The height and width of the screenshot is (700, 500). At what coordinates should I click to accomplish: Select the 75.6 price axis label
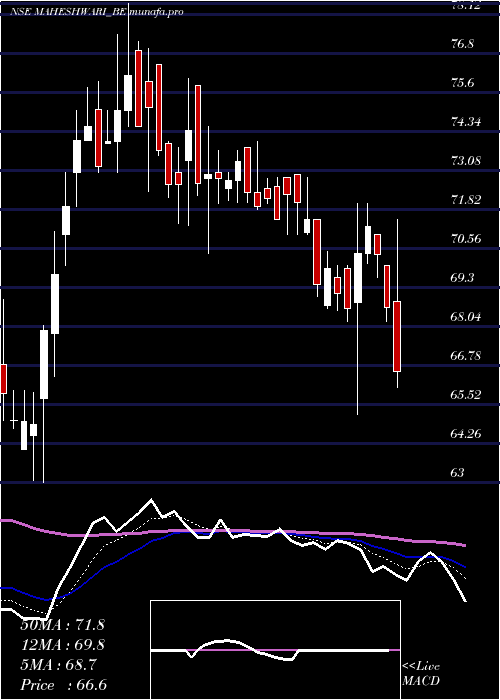click(x=462, y=83)
